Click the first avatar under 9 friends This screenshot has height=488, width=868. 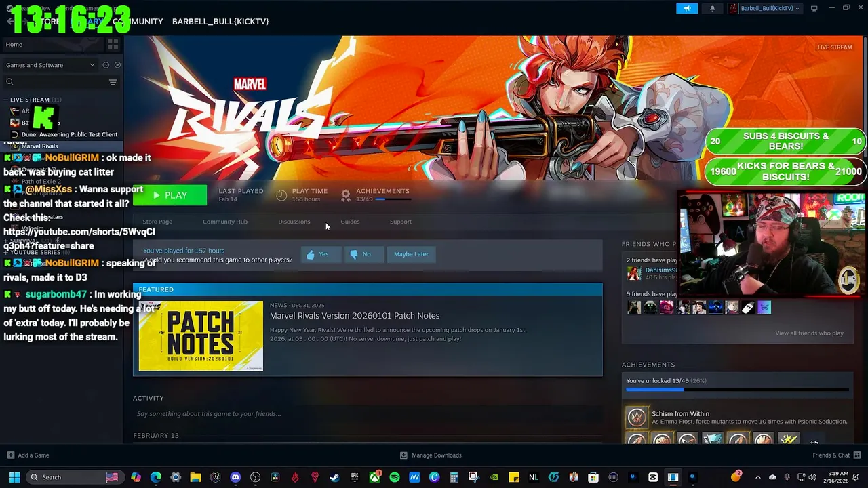pyautogui.click(x=634, y=308)
